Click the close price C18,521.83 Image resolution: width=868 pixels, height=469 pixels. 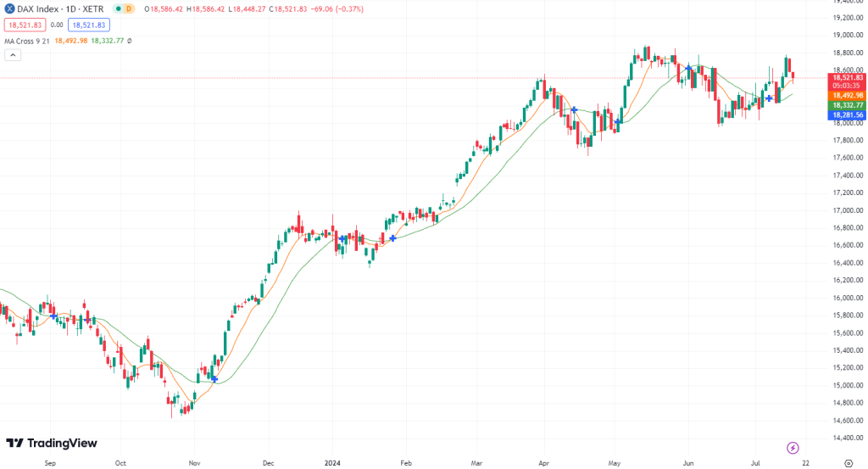pos(287,8)
